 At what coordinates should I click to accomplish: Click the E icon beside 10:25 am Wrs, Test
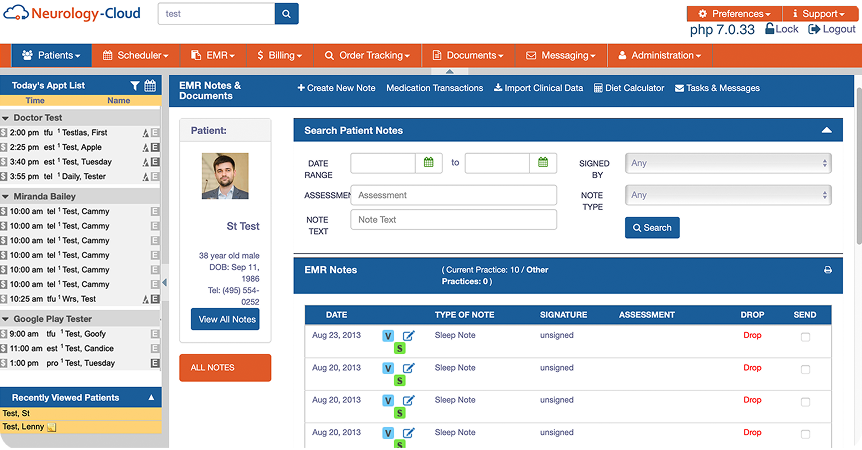(155, 299)
